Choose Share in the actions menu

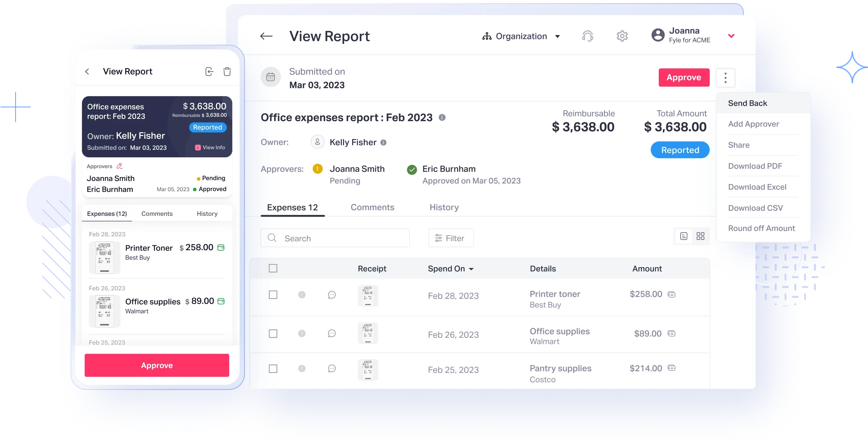[x=738, y=145]
